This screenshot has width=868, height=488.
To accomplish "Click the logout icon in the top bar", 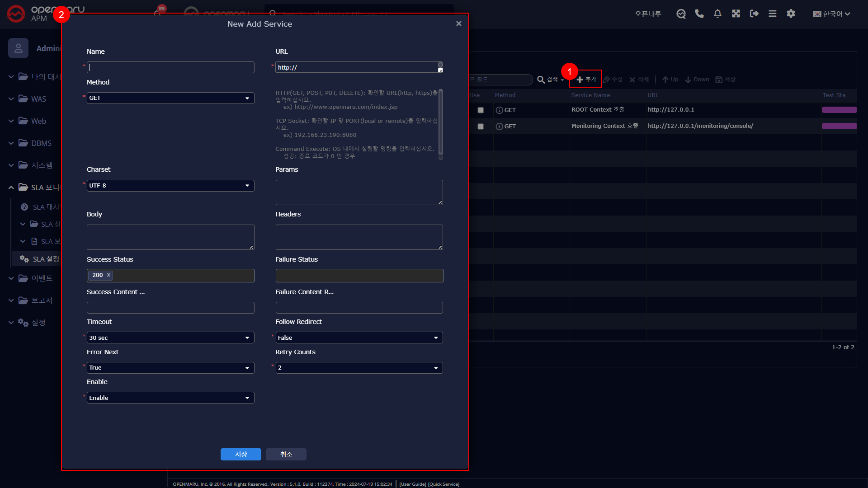I will point(754,14).
